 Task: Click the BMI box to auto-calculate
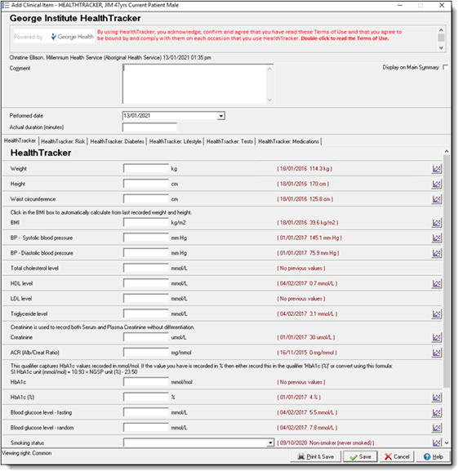[145, 223]
